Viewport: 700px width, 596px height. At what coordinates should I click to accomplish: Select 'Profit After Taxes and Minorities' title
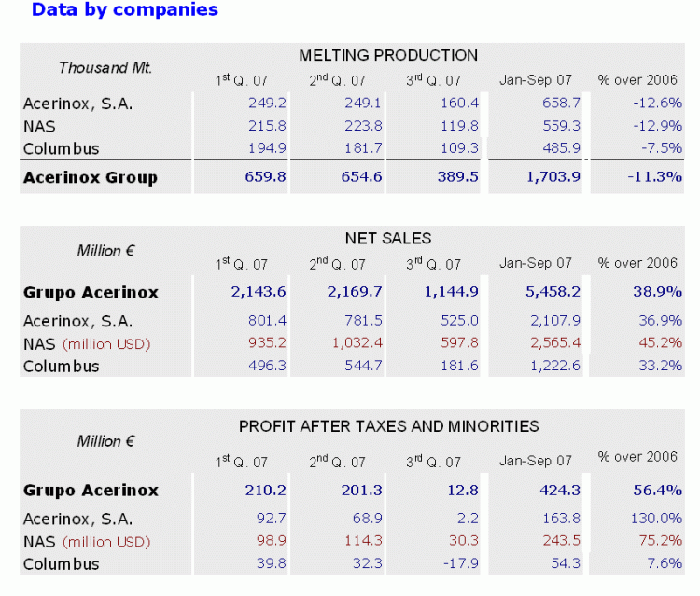(x=388, y=426)
